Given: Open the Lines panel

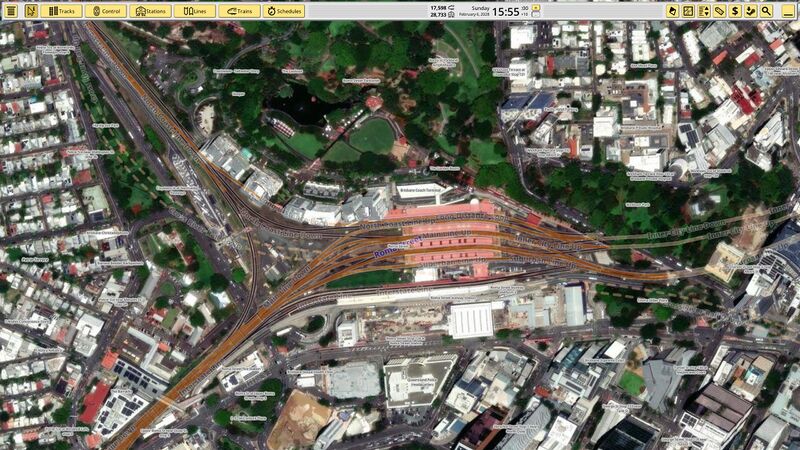Looking at the screenshot, I should (x=195, y=11).
